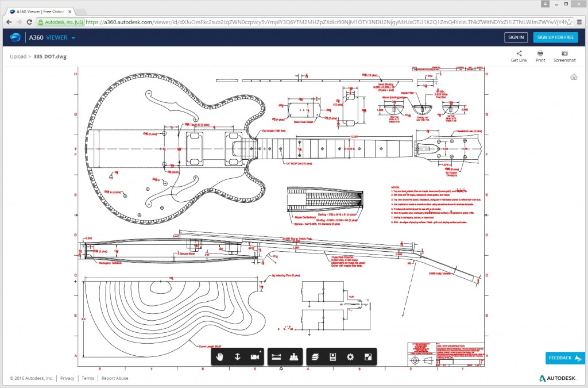Open the Report Abuse link
The width and height of the screenshot is (588, 388).
click(115, 378)
